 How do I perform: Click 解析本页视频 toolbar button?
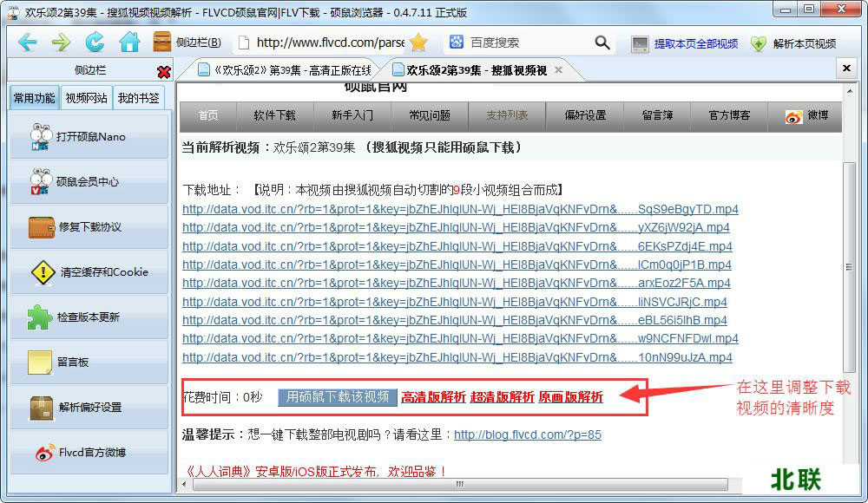[x=793, y=43]
